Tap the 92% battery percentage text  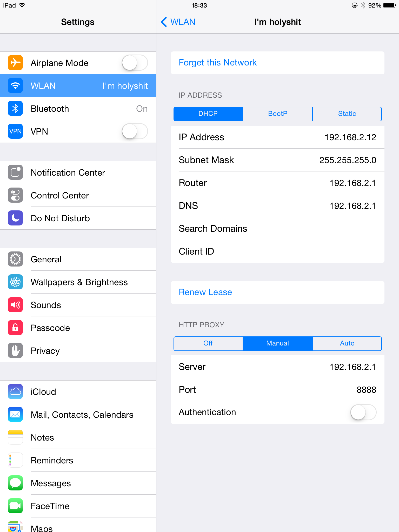click(x=375, y=5)
